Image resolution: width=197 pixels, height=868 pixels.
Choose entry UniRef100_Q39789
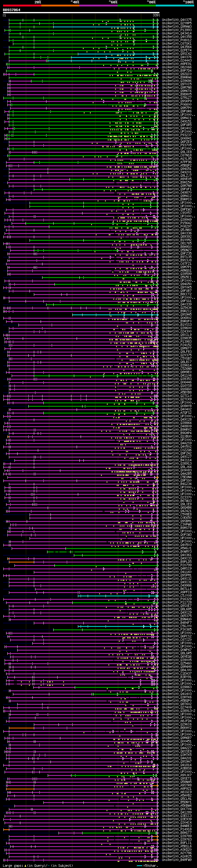(x=177, y=836)
